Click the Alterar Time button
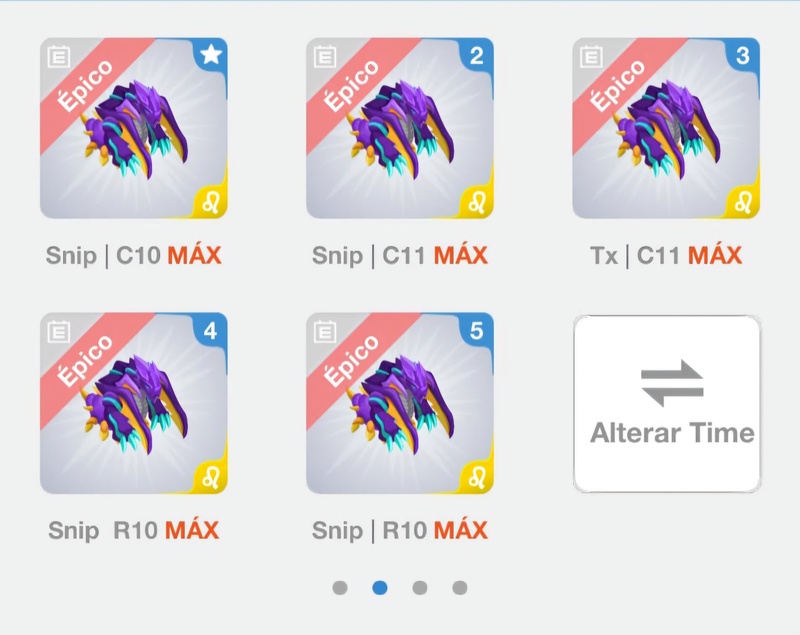 tap(667, 403)
